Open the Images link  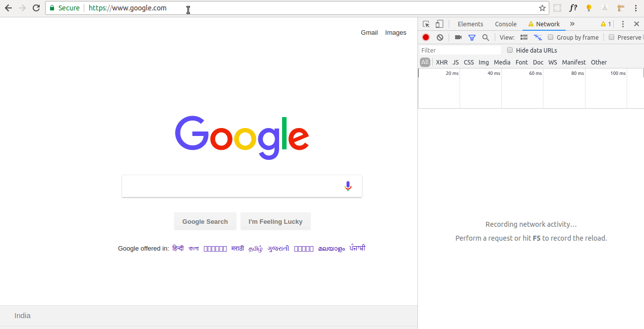pyautogui.click(x=396, y=33)
